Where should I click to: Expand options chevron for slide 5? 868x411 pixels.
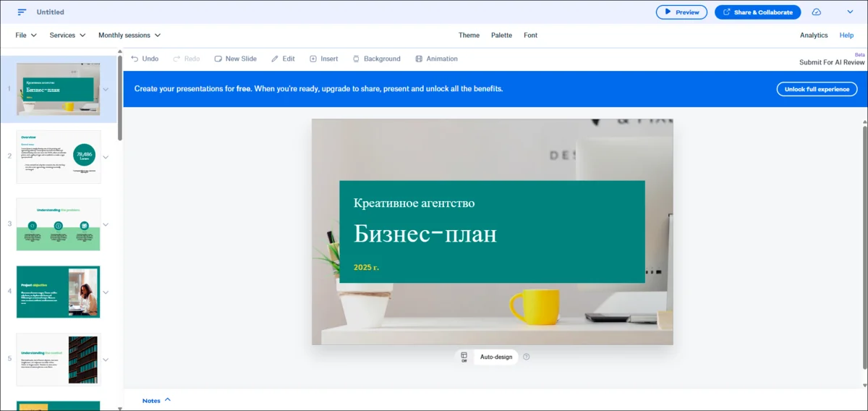(x=106, y=360)
